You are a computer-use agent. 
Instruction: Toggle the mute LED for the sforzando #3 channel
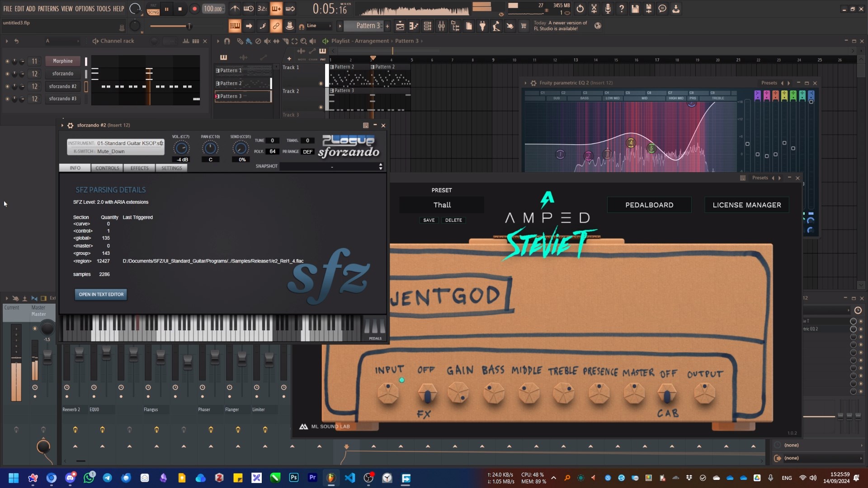(7, 99)
